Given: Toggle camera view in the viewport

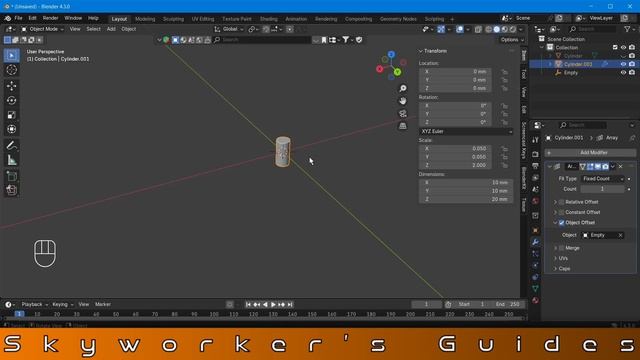Looking at the screenshot, I should pyautogui.click(x=402, y=113).
